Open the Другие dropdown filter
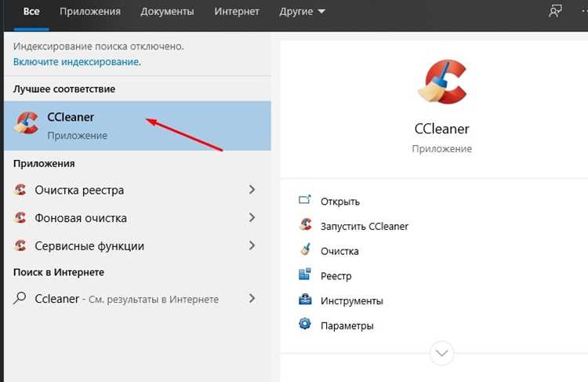Image resolution: width=588 pixels, height=382 pixels. click(302, 12)
